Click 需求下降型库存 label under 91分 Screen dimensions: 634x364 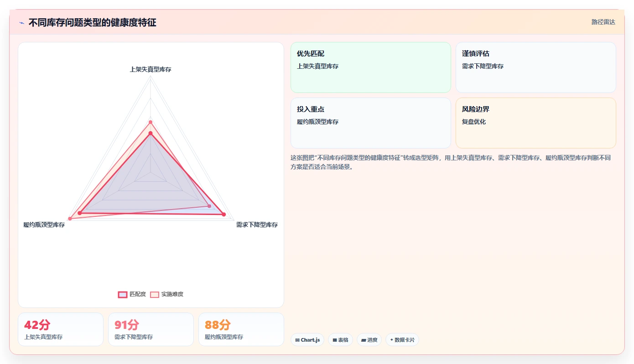pyautogui.click(x=134, y=337)
